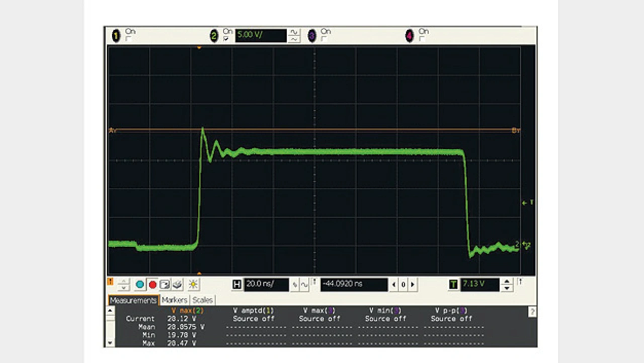Click the 20.0 ns/ timebase field
644x363 pixels.
pyautogui.click(x=266, y=284)
